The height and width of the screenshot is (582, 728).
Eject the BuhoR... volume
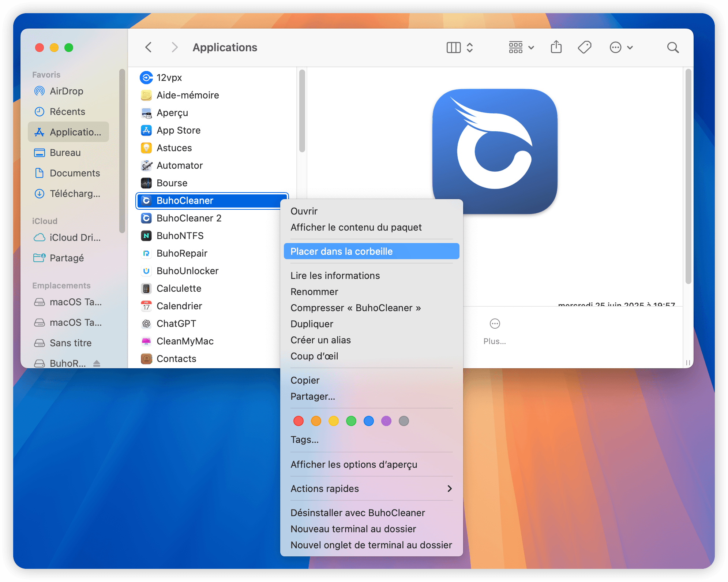pos(97,363)
